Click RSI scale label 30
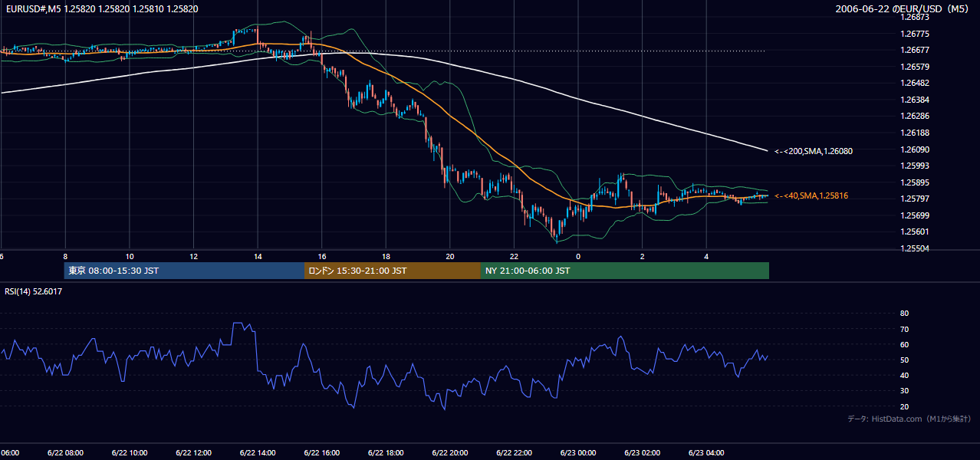Image resolution: width=980 pixels, height=460 pixels. tap(905, 391)
